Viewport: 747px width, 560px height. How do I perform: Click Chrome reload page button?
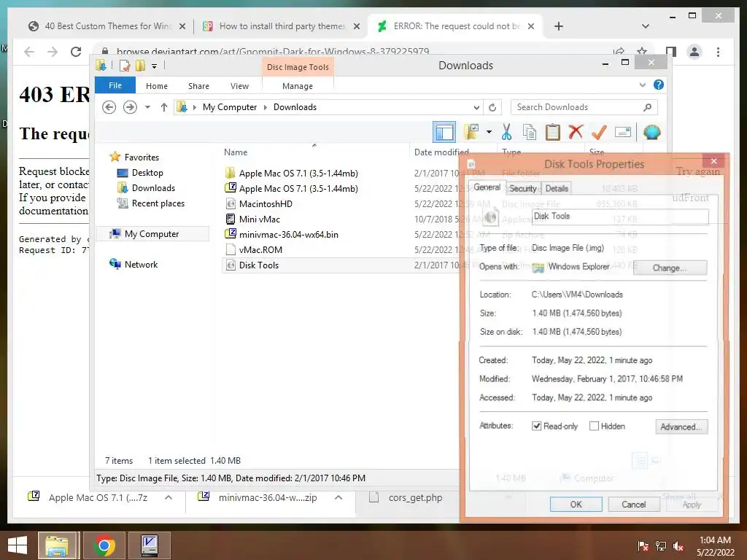[x=76, y=52]
